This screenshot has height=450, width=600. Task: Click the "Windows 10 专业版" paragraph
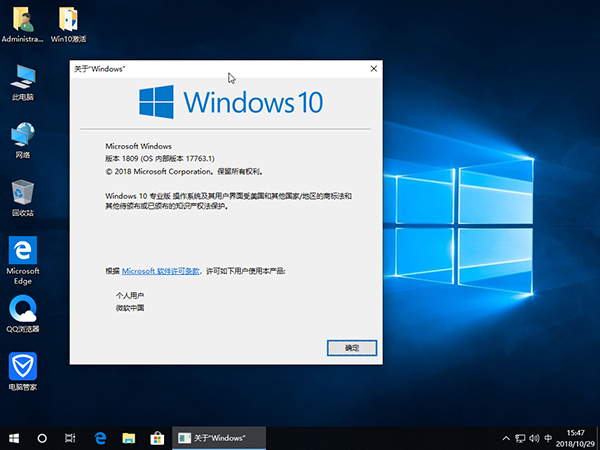(228, 201)
